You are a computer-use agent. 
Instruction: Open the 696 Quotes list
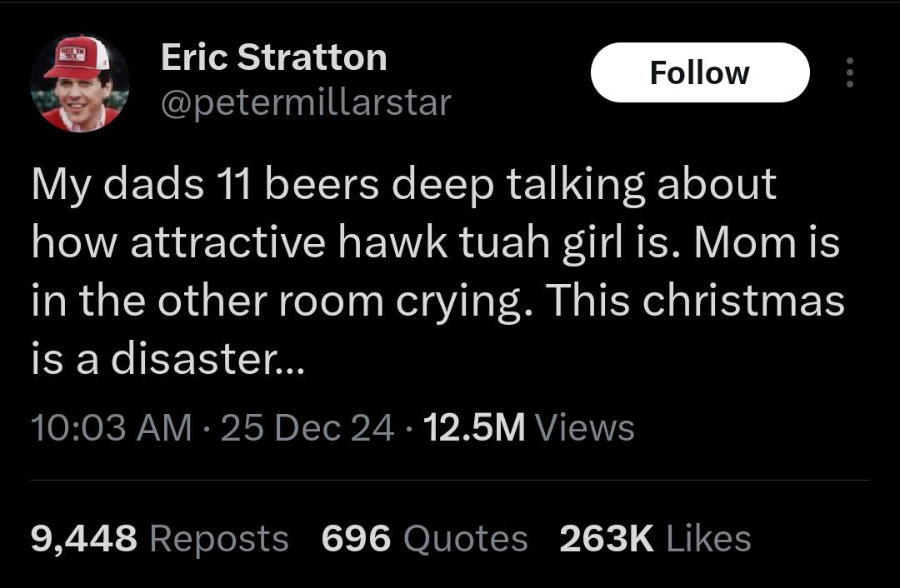(424, 539)
